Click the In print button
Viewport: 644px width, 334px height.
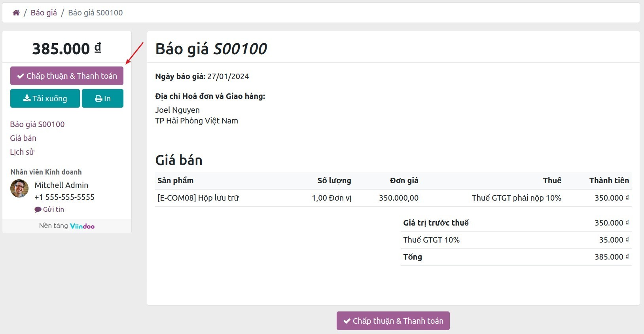point(102,98)
